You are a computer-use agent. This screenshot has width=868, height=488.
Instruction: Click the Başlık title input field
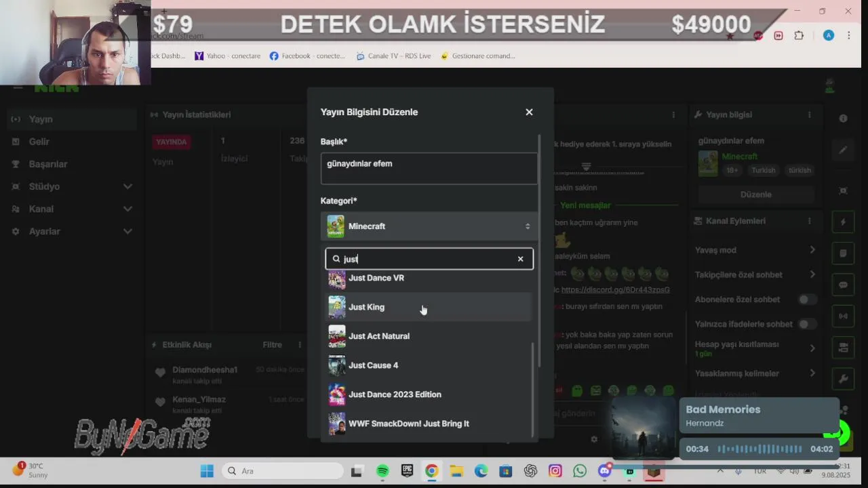click(x=429, y=168)
